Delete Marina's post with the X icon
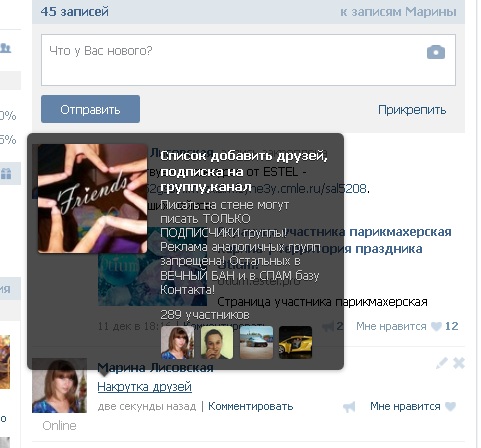The width and height of the screenshot is (481, 448). click(459, 363)
